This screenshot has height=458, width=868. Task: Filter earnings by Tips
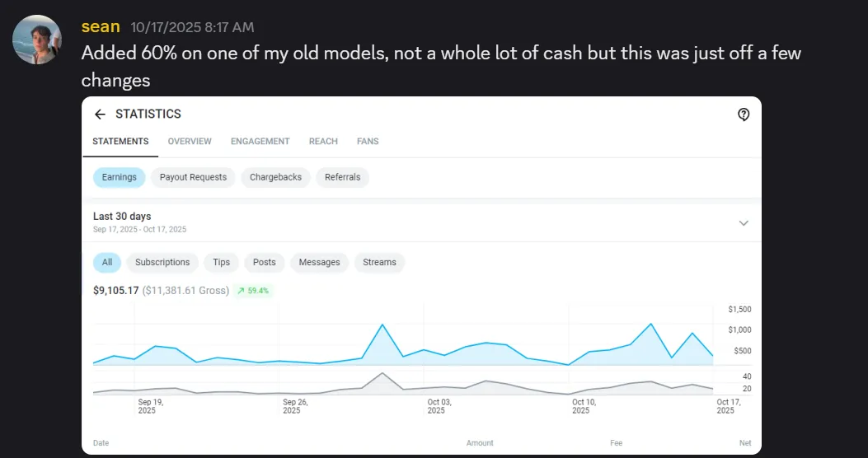click(221, 262)
